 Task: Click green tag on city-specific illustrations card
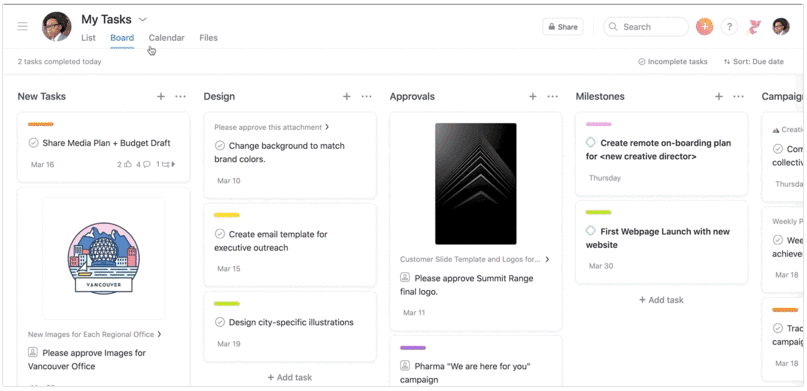(226, 304)
